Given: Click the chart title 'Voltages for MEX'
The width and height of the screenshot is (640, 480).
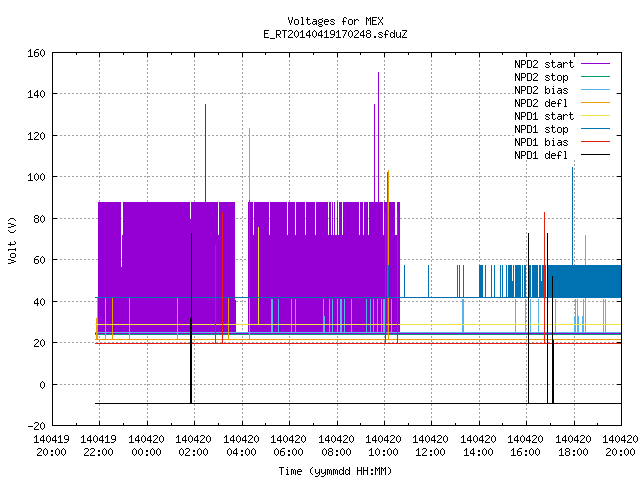Looking at the screenshot, I should (335, 21).
